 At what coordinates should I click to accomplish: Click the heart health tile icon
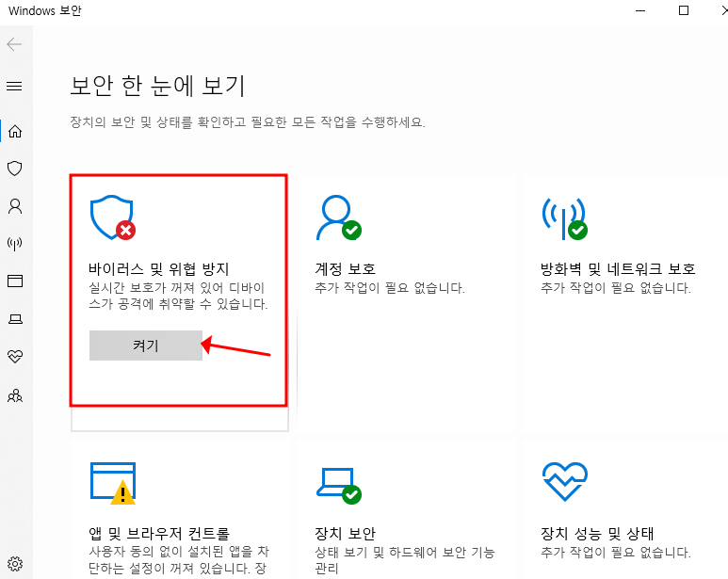(564, 482)
